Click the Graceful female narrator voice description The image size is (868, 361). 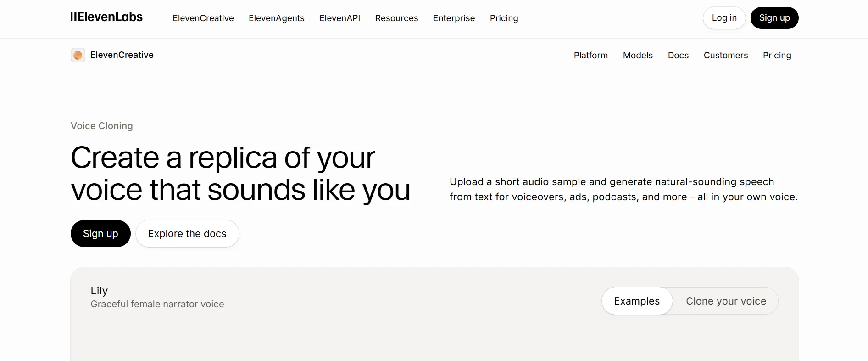pos(157,304)
